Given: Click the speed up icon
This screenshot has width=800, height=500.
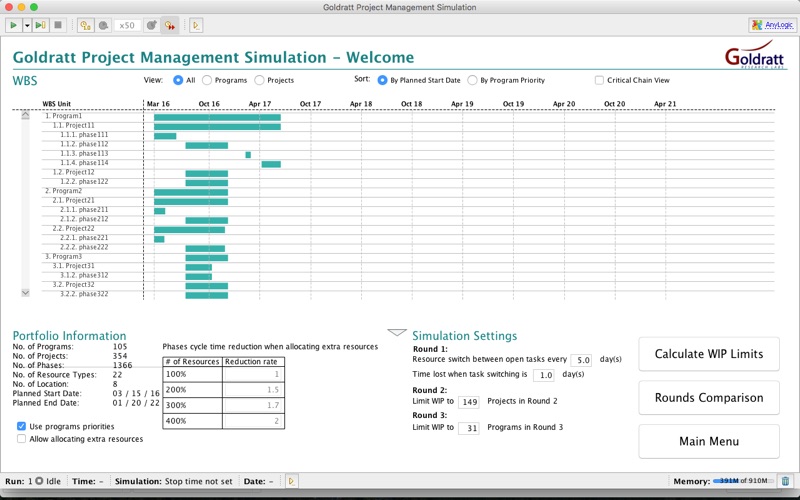Looking at the screenshot, I should 151,25.
